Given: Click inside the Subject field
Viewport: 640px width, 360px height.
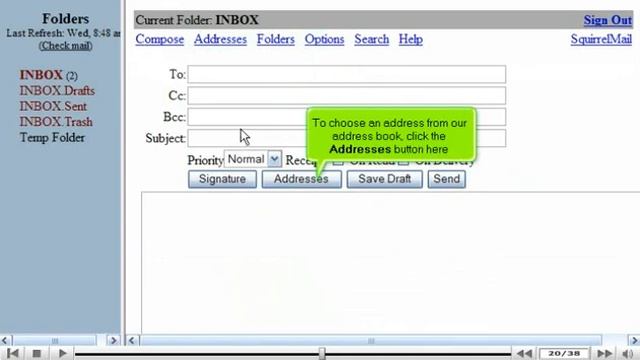Looking at the screenshot, I should coord(347,138).
